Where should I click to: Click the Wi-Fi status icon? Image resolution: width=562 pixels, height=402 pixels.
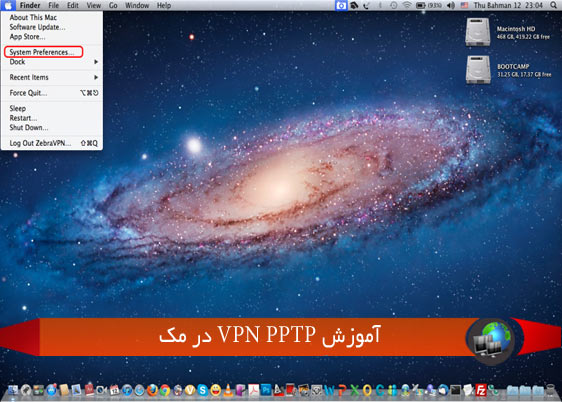pos(406,5)
